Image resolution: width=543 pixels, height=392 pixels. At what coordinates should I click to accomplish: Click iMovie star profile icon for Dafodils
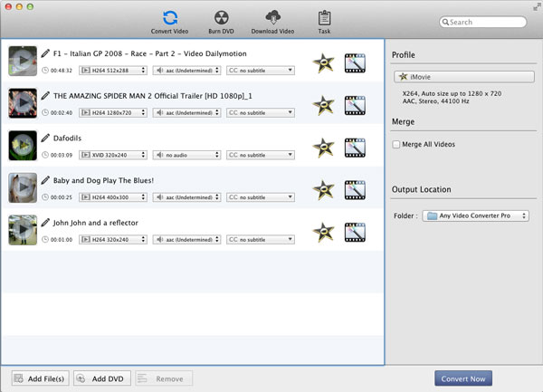pyautogui.click(x=323, y=148)
